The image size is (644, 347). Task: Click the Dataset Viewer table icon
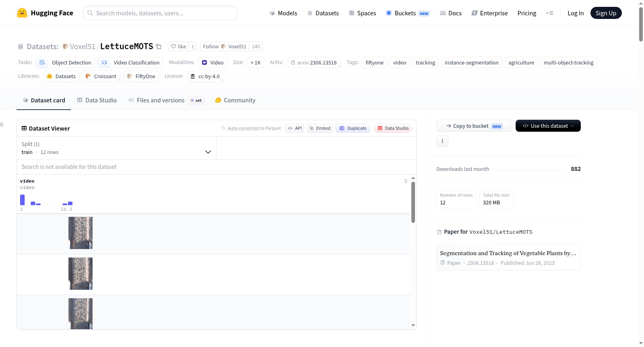point(24,128)
